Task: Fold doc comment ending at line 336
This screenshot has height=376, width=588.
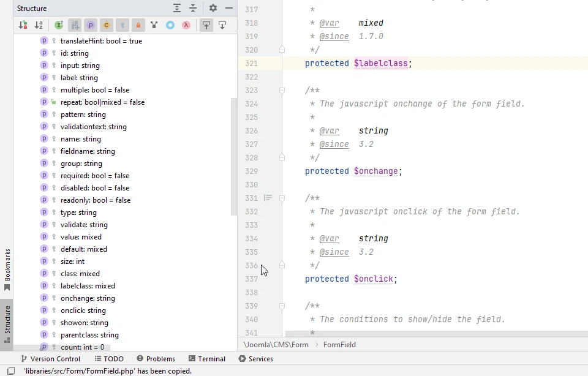Action: pos(282,265)
